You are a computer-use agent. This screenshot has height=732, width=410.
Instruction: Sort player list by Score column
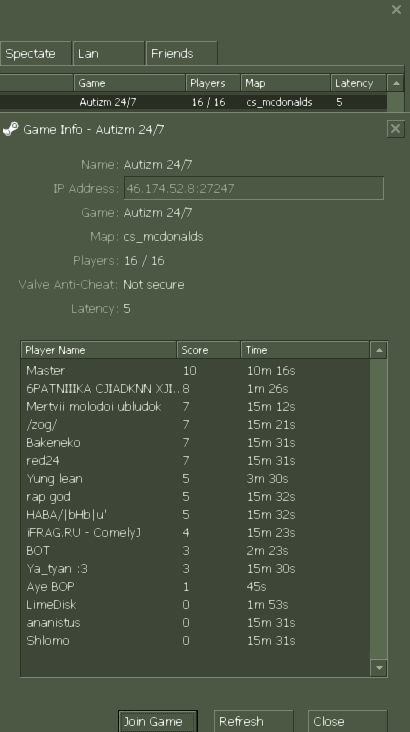point(209,350)
